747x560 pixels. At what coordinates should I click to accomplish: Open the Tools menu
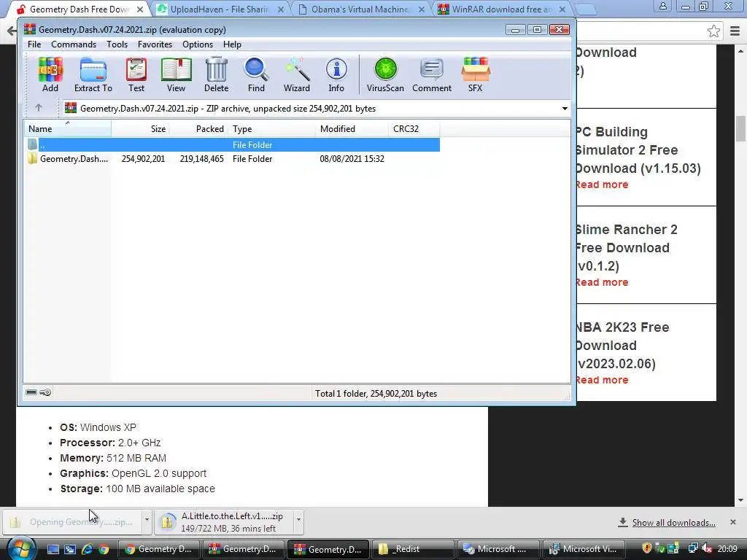pos(117,44)
